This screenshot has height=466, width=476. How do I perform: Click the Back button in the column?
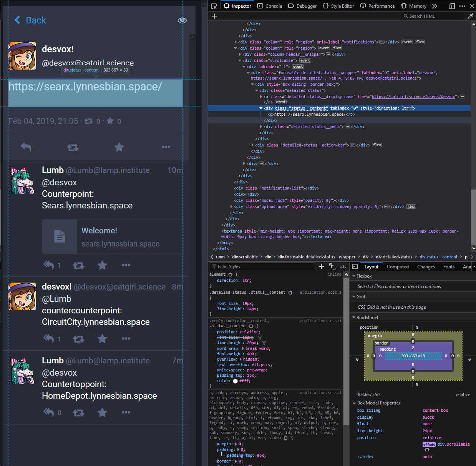(x=30, y=20)
